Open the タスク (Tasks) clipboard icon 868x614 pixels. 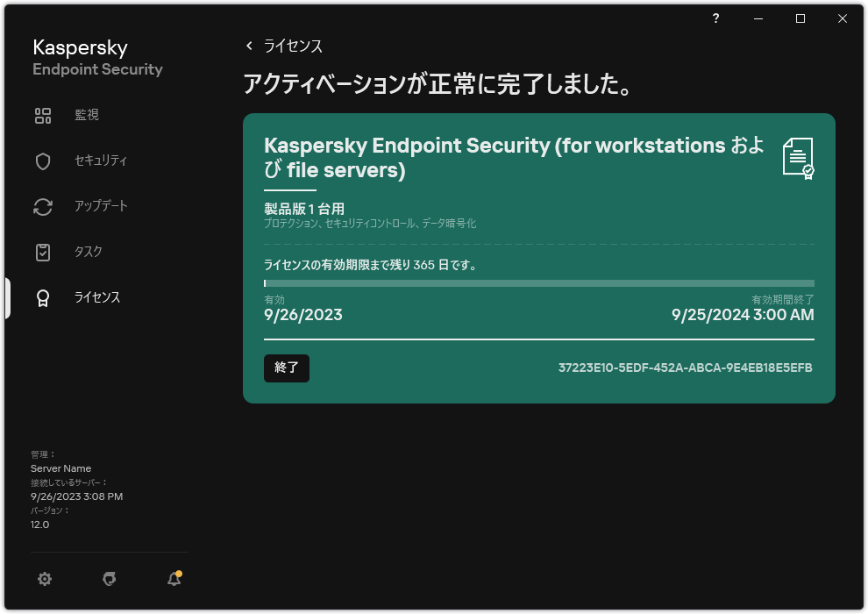click(x=43, y=252)
